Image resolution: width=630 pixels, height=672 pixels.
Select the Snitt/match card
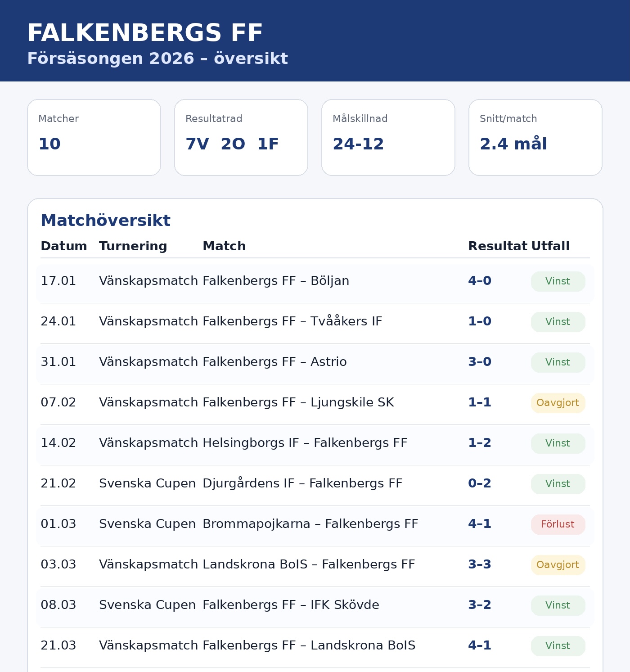[535, 137]
